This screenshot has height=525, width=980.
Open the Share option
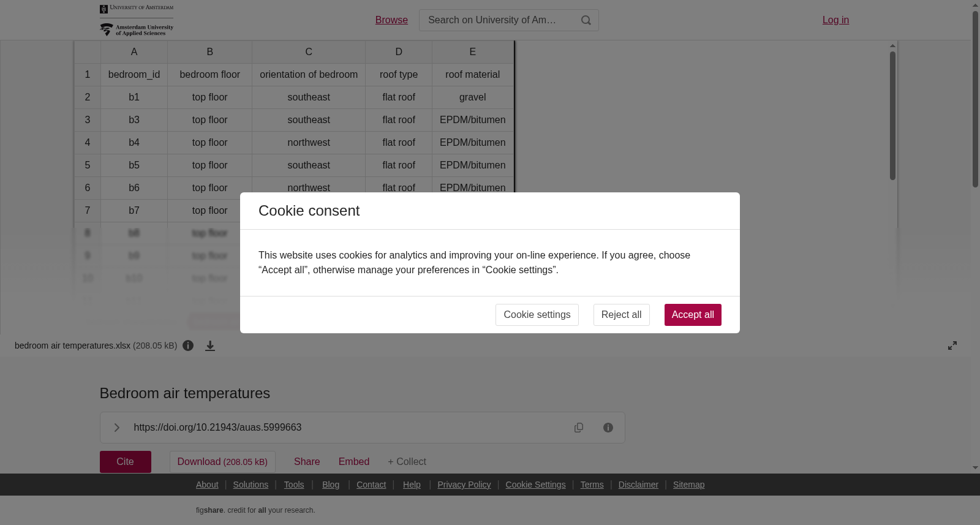[x=307, y=462]
